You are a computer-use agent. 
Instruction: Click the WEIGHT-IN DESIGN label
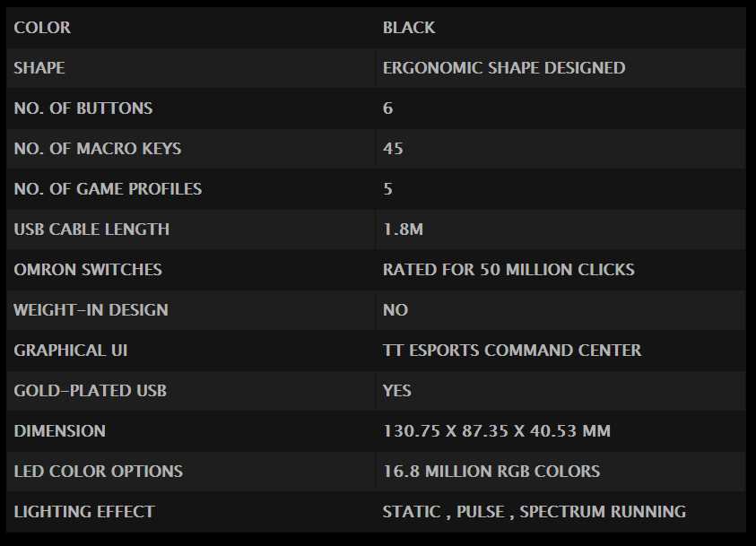tap(91, 310)
